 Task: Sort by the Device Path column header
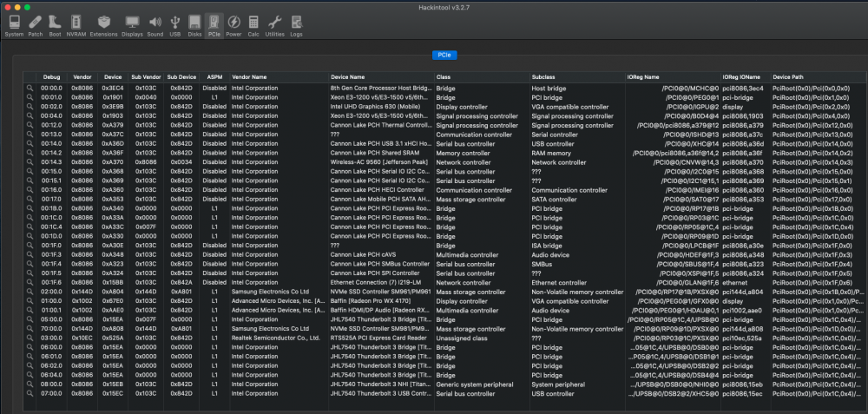tap(819, 77)
